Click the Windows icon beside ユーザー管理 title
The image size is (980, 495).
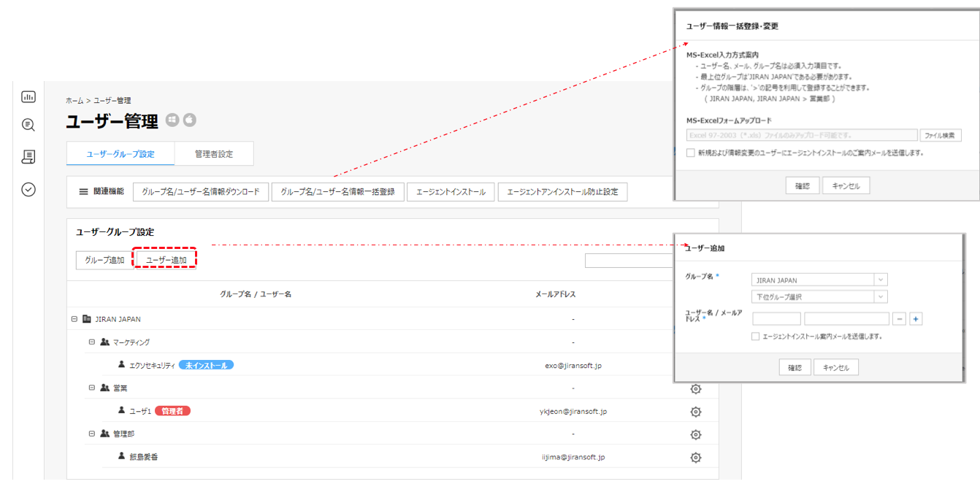[172, 120]
